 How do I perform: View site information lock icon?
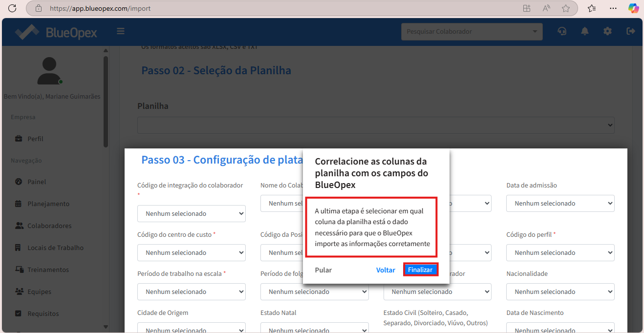pyautogui.click(x=39, y=8)
